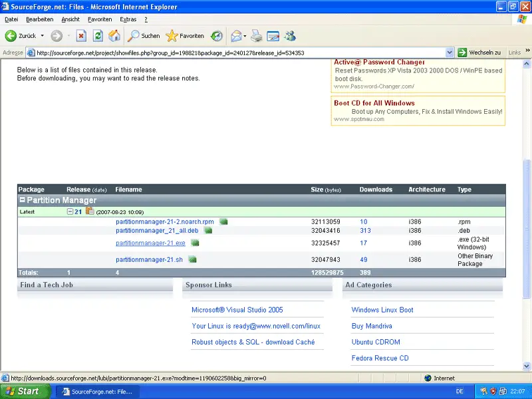Click inside the address bar URL field
Screen dimensions: 532x399
pyautogui.click(x=233, y=53)
